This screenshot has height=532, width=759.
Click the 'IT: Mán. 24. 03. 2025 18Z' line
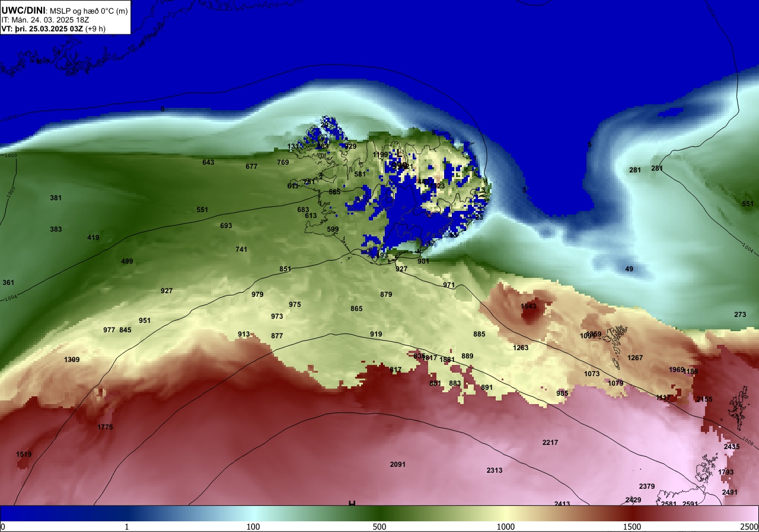(41, 20)
